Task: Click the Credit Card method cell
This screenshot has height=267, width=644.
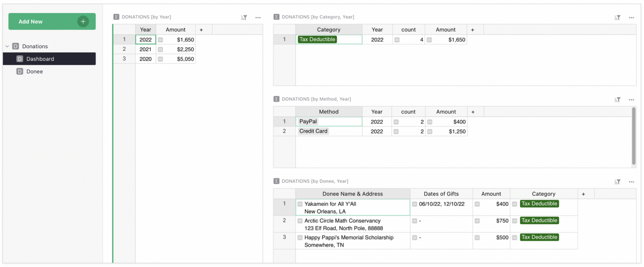Action: click(x=329, y=131)
